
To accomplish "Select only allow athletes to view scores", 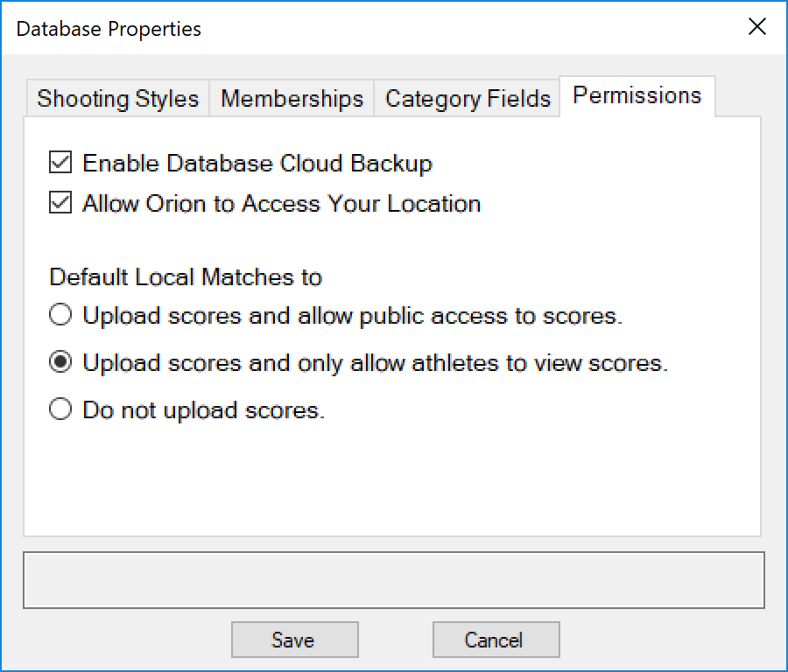I will [x=60, y=362].
